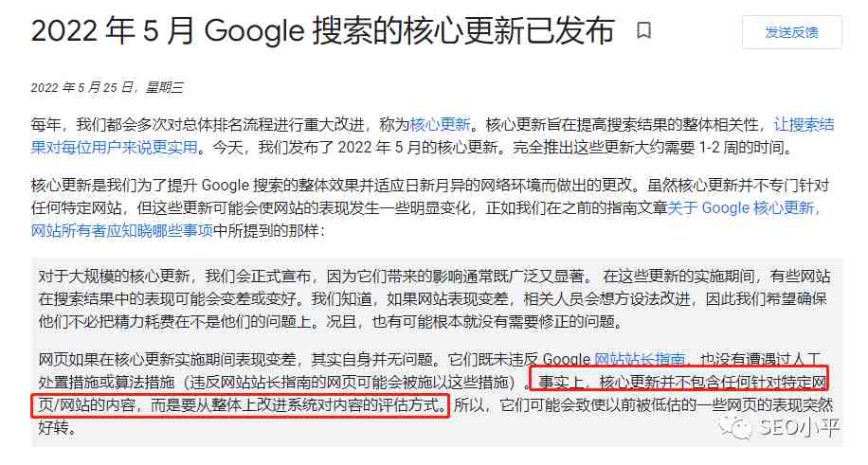Click the quoted paragraph starting 网页如果在核心更新
This screenshot has width=868, height=465.
point(436,394)
